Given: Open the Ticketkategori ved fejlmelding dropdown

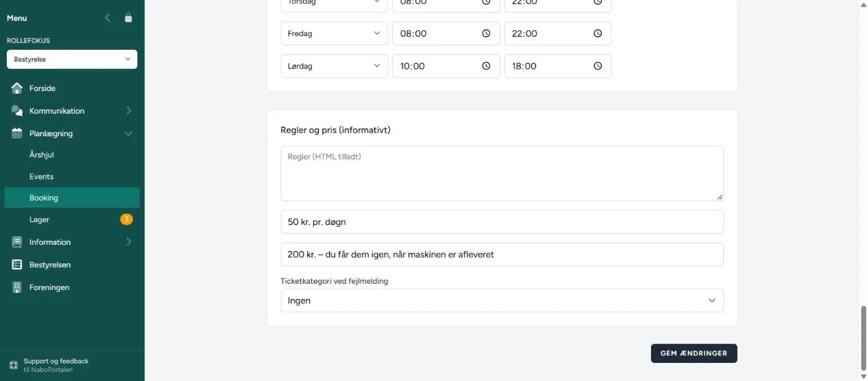Looking at the screenshot, I should click(x=502, y=301).
